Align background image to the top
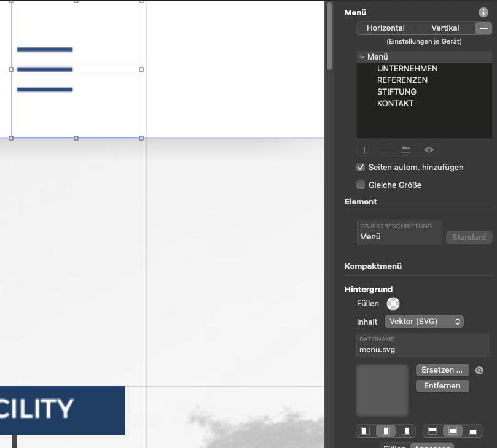 [432, 431]
